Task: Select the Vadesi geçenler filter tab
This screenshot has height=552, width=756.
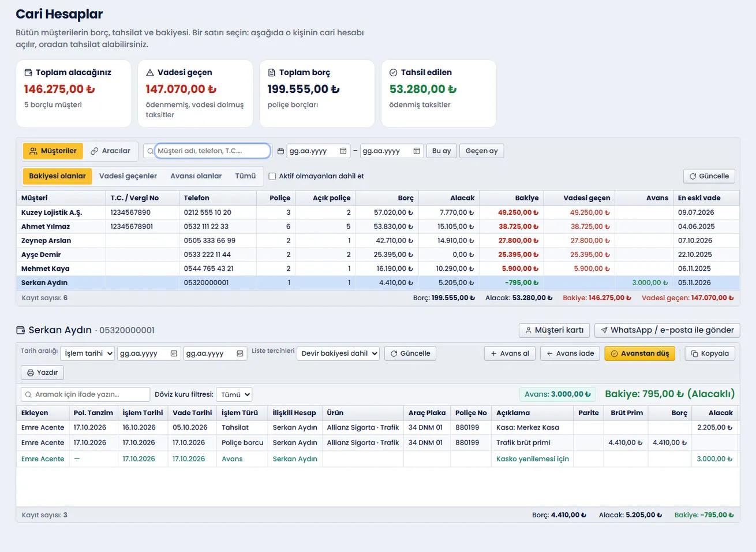Action: pos(128,176)
